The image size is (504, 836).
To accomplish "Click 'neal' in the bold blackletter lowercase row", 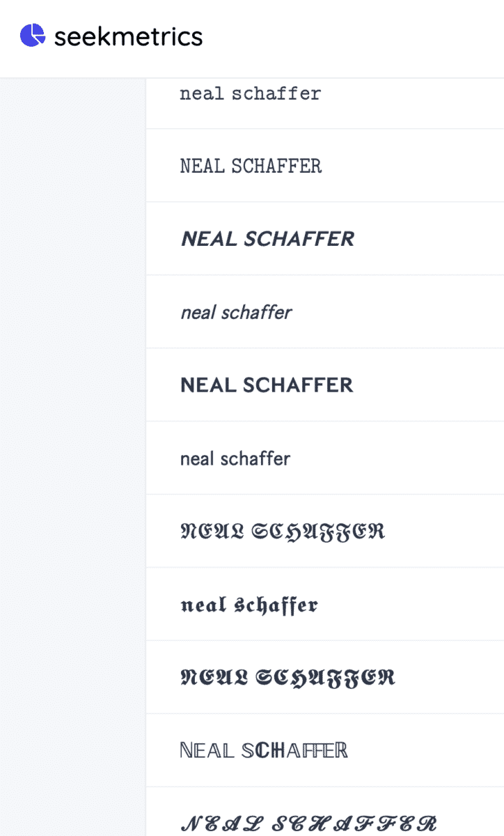I will tap(204, 605).
